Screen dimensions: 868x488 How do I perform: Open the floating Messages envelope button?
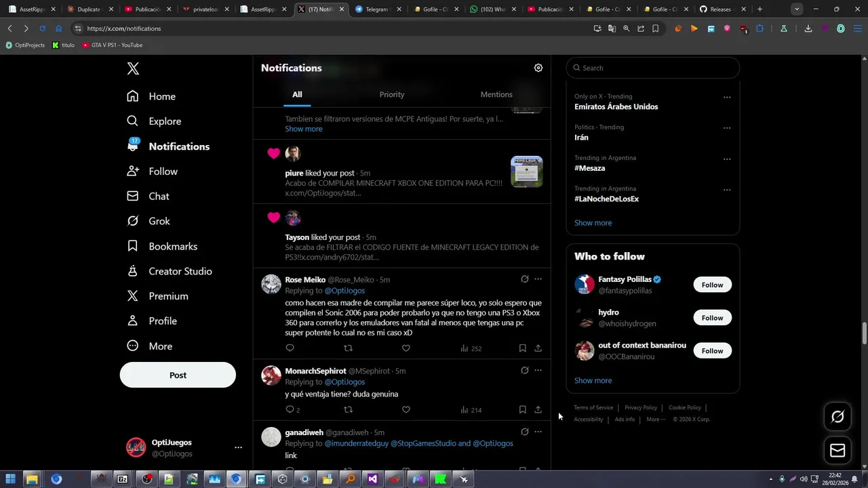837,450
